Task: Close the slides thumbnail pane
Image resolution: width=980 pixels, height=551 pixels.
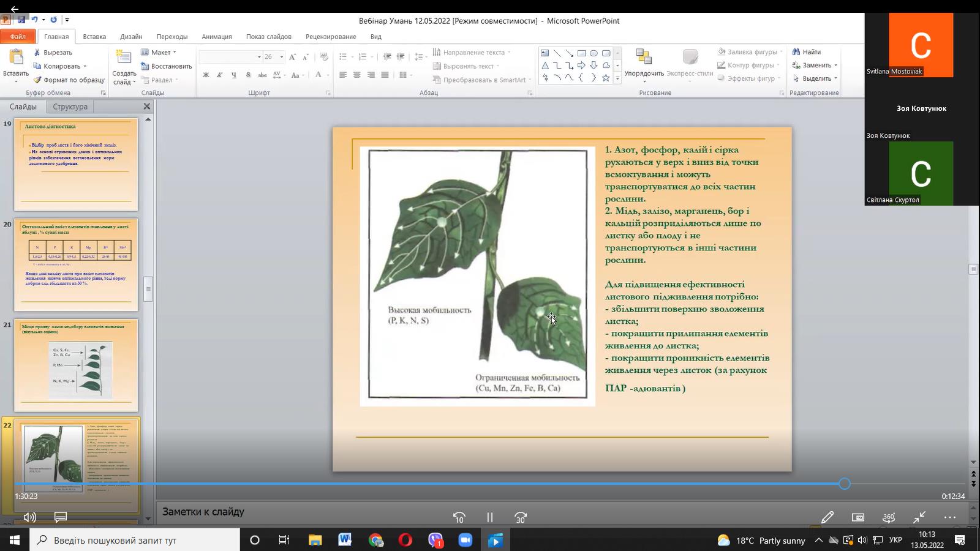Action: click(146, 107)
